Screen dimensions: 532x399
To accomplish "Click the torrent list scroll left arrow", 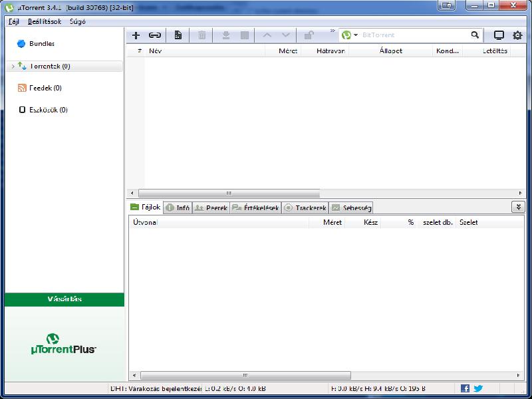I will point(132,193).
